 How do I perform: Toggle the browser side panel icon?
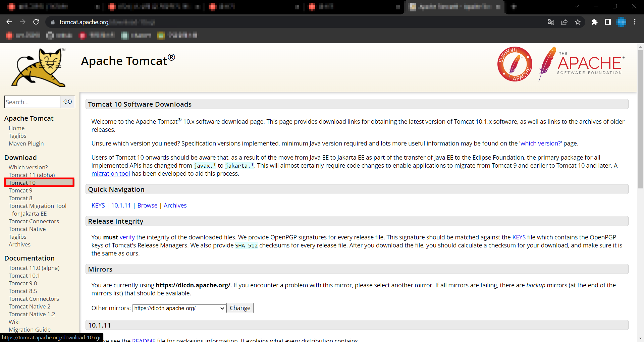pyautogui.click(x=608, y=22)
